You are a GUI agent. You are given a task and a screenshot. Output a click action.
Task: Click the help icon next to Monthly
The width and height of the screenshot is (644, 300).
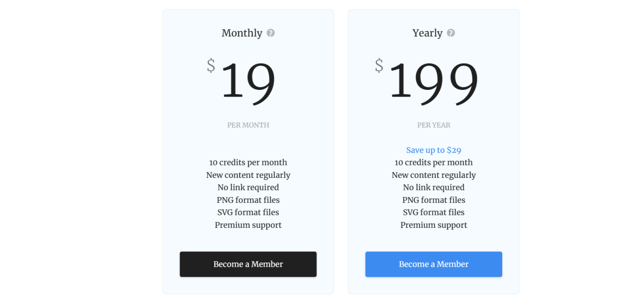(271, 33)
